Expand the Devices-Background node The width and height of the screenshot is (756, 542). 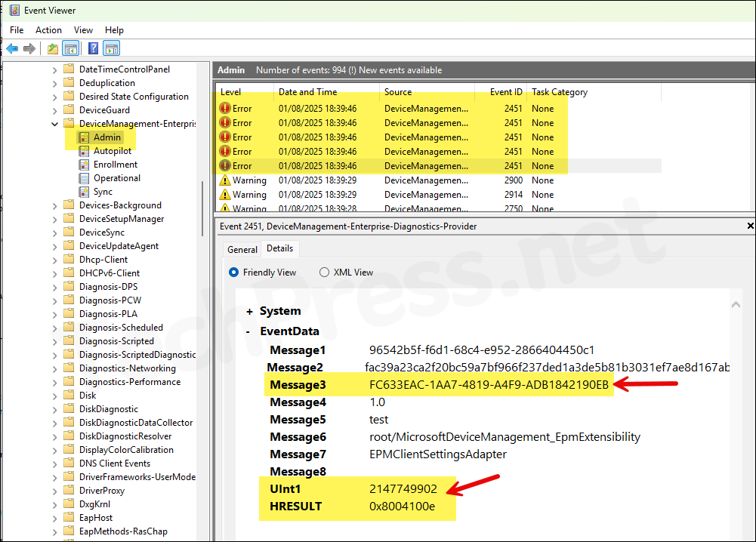pyautogui.click(x=54, y=206)
